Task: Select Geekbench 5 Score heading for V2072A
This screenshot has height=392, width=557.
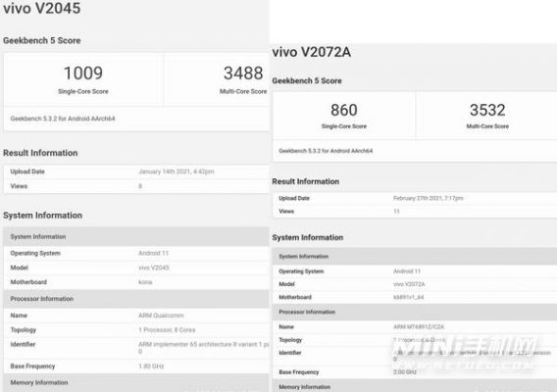Action: (307, 81)
